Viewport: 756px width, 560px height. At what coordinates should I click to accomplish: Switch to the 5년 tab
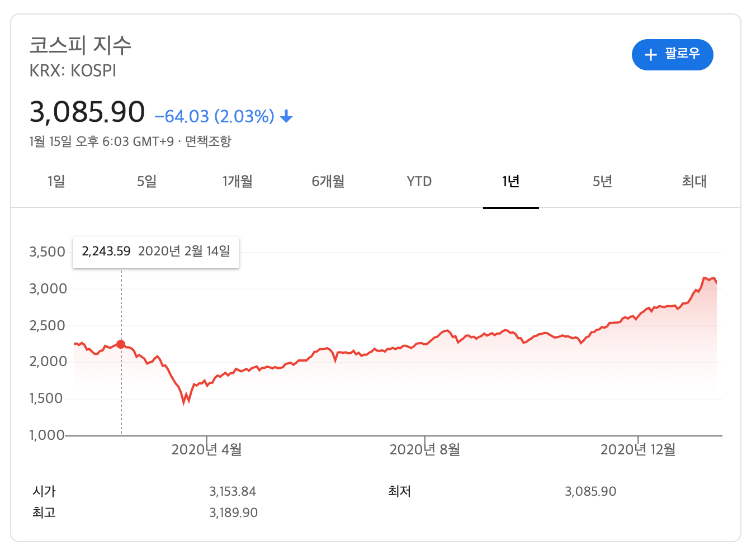[602, 181]
